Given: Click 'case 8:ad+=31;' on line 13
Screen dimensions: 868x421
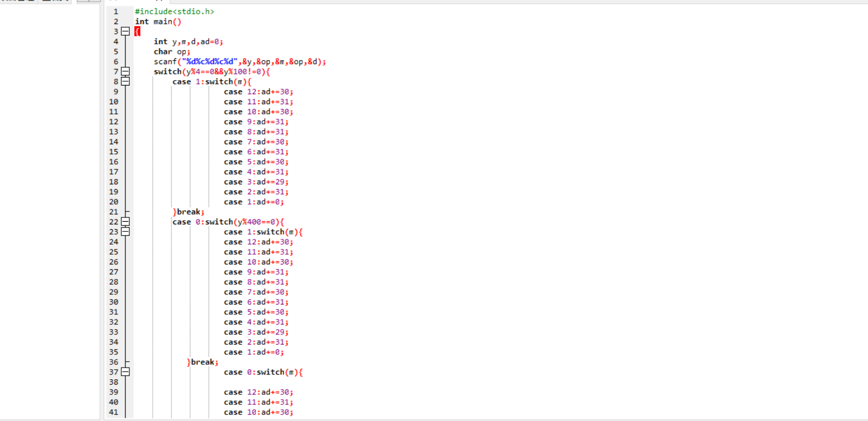Looking at the screenshot, I should coord(256,132).
